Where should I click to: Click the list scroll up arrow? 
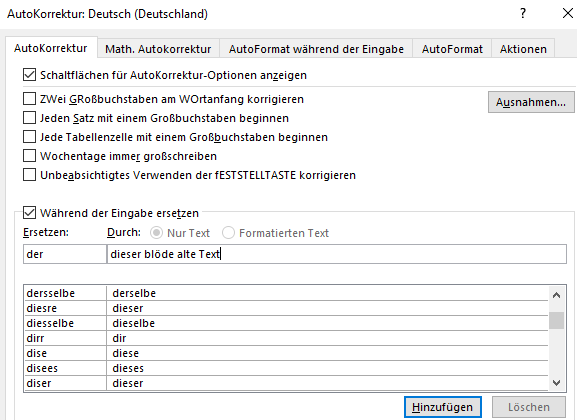(556, 295)
